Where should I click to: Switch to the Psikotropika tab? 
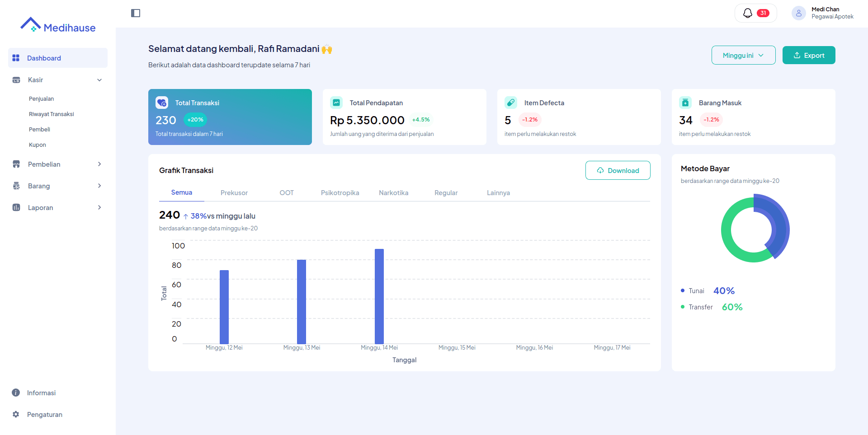point(340,193)
